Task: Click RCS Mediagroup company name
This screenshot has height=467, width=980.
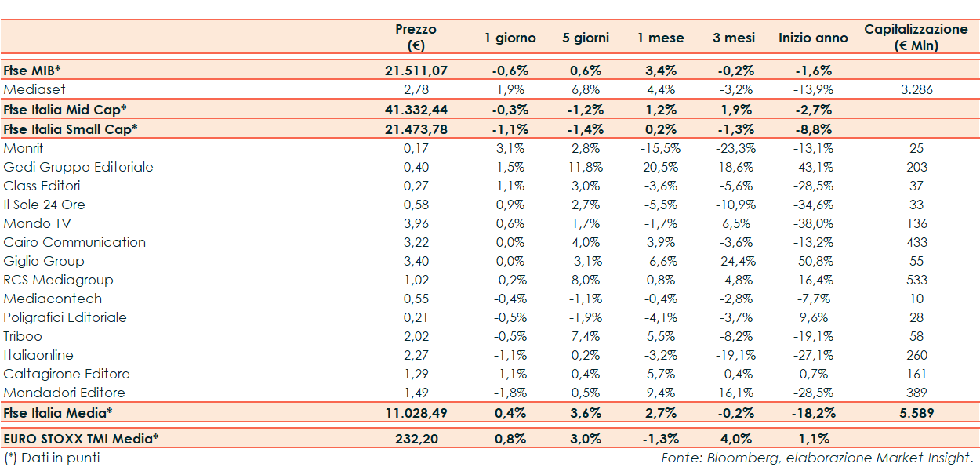Action: [x=59, y=280]
